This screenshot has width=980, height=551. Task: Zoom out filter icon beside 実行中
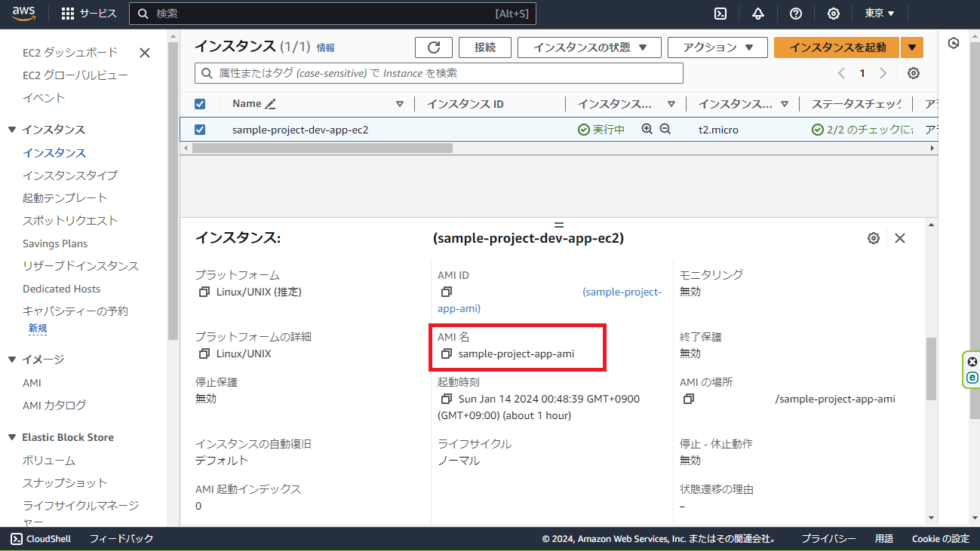tap(665, 129)
